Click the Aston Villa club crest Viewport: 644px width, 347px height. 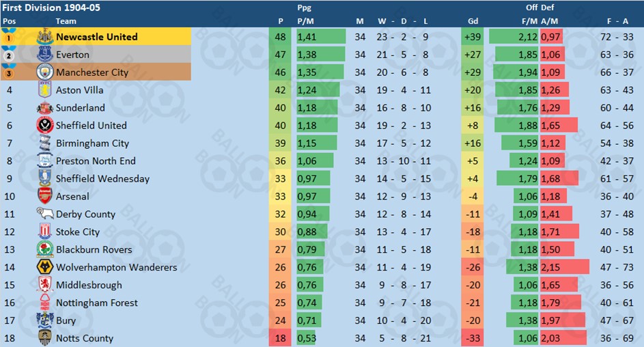coord(44,90)
